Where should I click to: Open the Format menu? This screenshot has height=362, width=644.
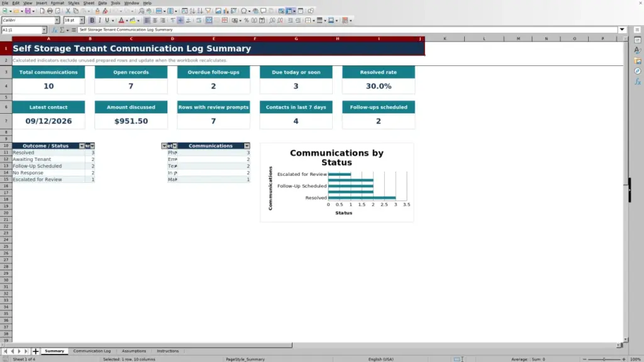(57, 3)
